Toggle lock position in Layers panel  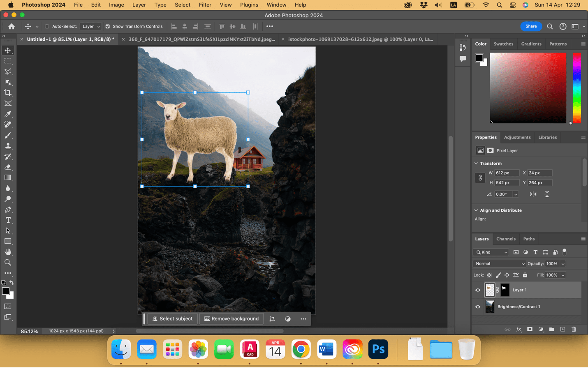[x=507, y=275]
